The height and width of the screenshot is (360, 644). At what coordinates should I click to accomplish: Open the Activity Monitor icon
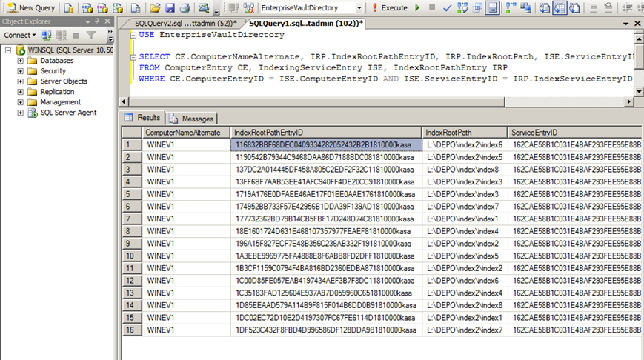(x=203, y=7)
